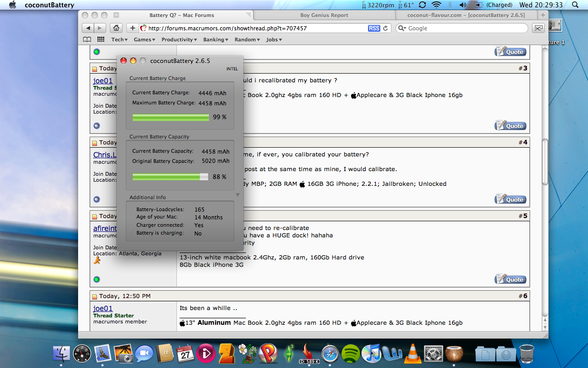Expand the Tech bookmarks folder

click(x=119, y=40)
